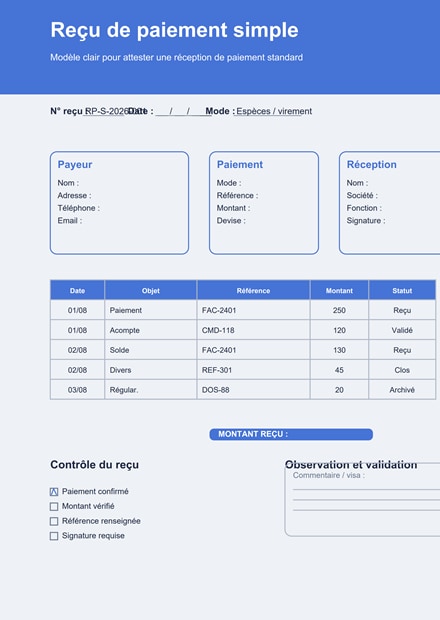
Task: Click the Archivé status cell
Action: 402,390
